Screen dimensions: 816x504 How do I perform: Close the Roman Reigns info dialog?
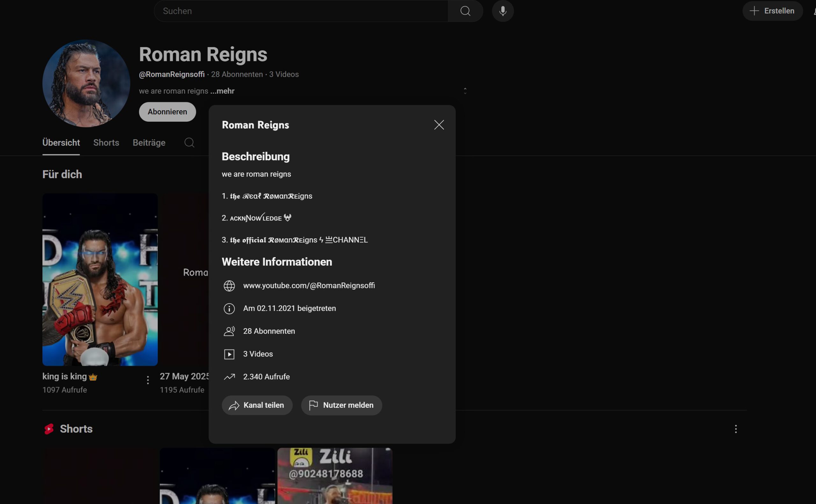(439, 125)
